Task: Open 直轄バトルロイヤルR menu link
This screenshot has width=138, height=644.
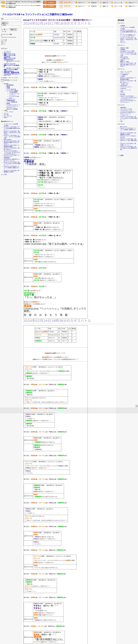Action: pos(10,54)
